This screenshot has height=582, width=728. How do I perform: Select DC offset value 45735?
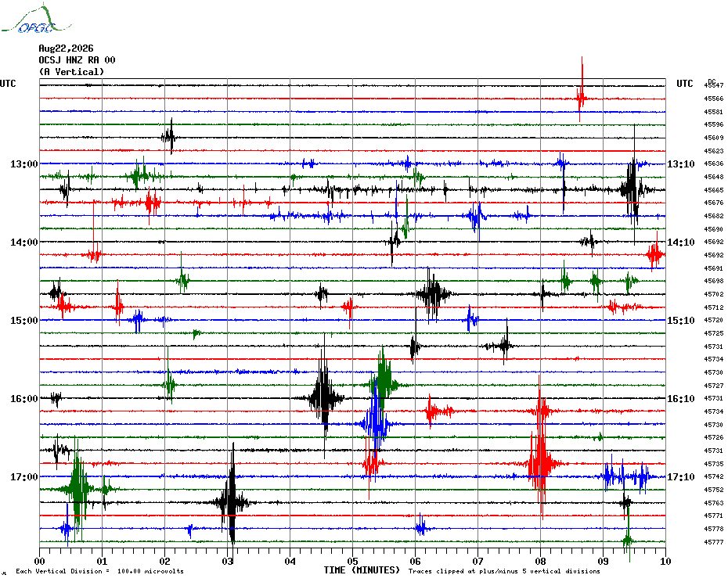tap(714, 464)
